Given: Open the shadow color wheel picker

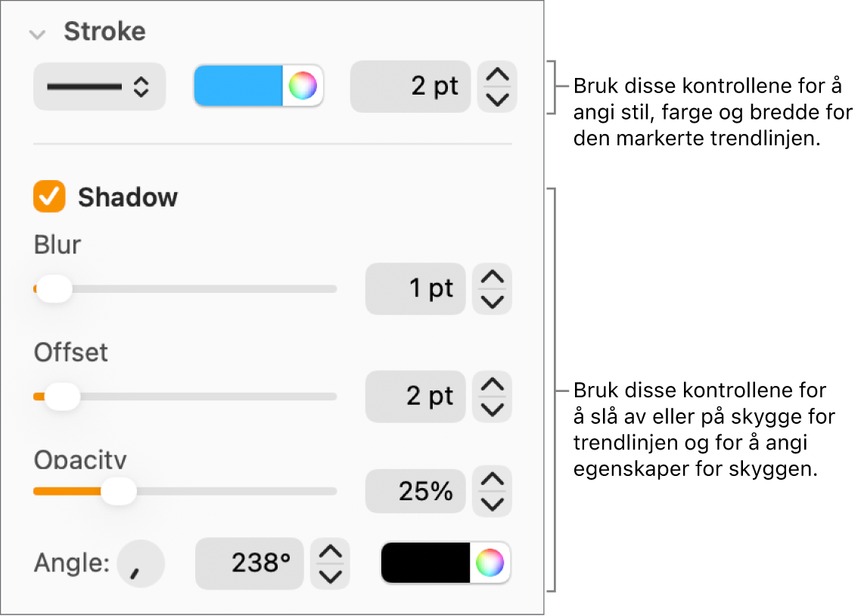Looking at the screenshot, I should point(490,563).
